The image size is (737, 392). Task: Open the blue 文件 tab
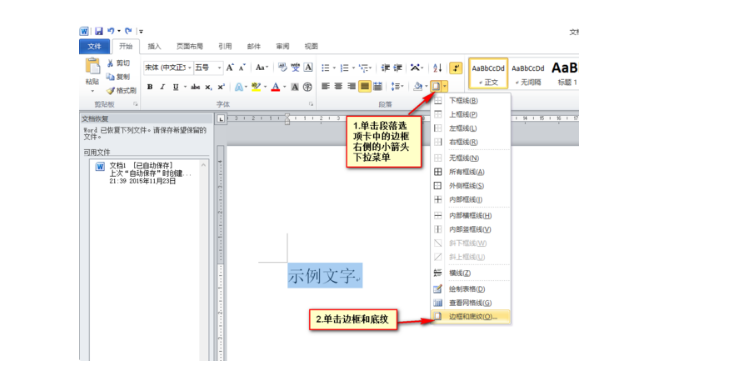[94, 46]
